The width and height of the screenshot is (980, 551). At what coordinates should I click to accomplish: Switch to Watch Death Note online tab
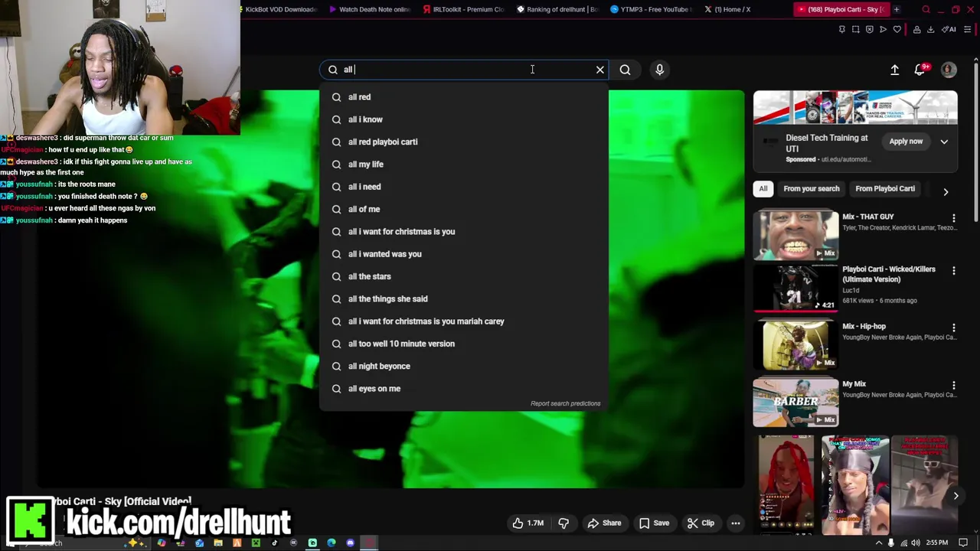pyautogui.click(x=370, y=9)
